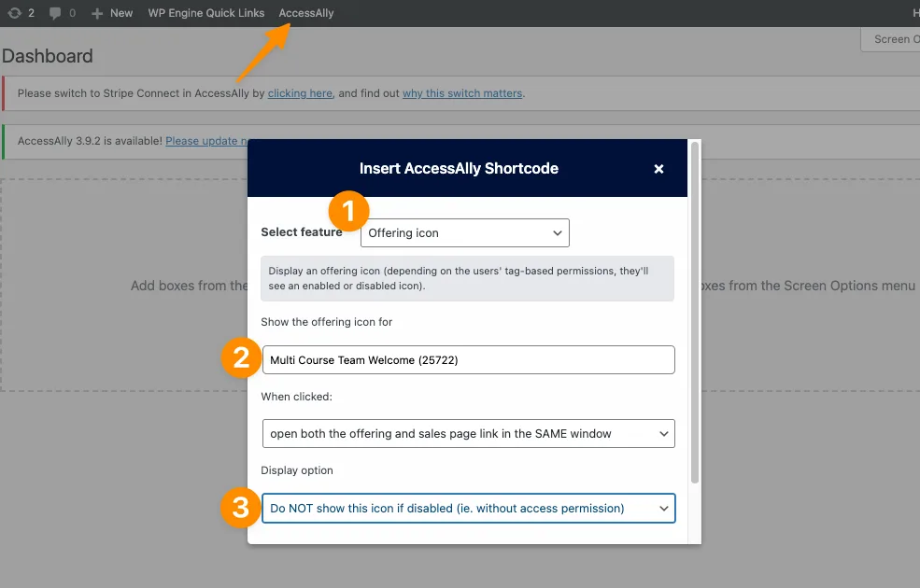Follow the "clicking here" Stripe Connect link
The height and width of the screenshot is (588, 920).
click(x=300, y=93)
